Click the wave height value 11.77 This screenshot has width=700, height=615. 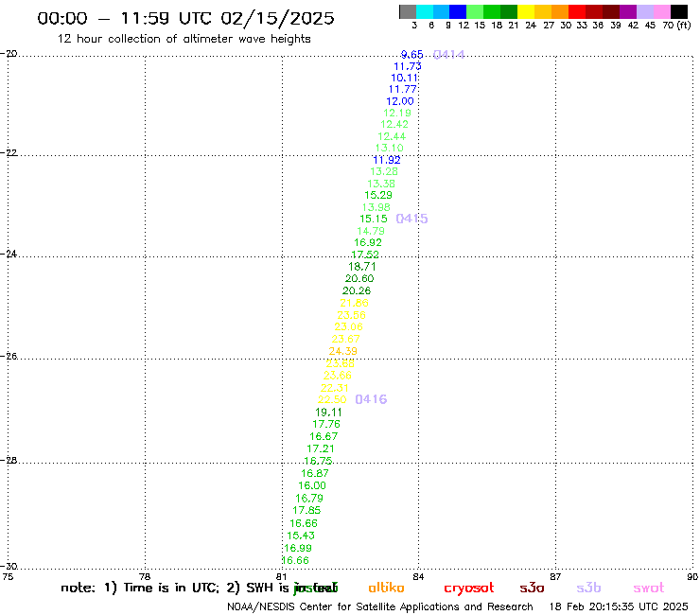[402, 89]
